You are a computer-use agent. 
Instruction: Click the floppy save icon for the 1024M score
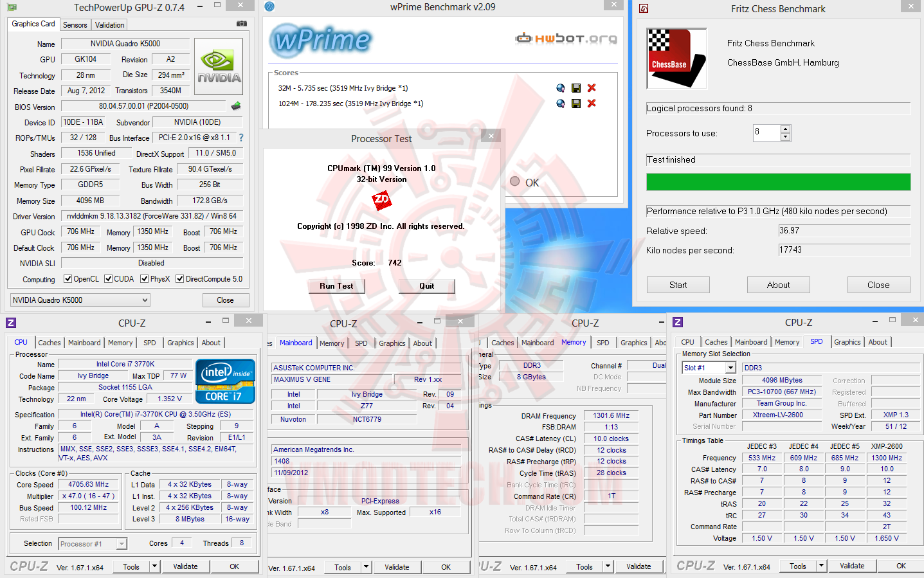pos(576,104)
